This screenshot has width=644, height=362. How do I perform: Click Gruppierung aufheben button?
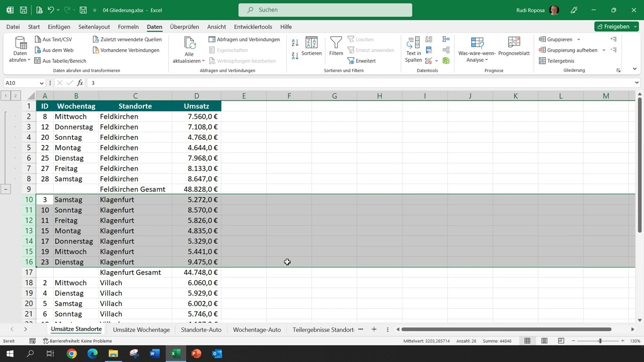pyautogui.click(x=568, y=50)
